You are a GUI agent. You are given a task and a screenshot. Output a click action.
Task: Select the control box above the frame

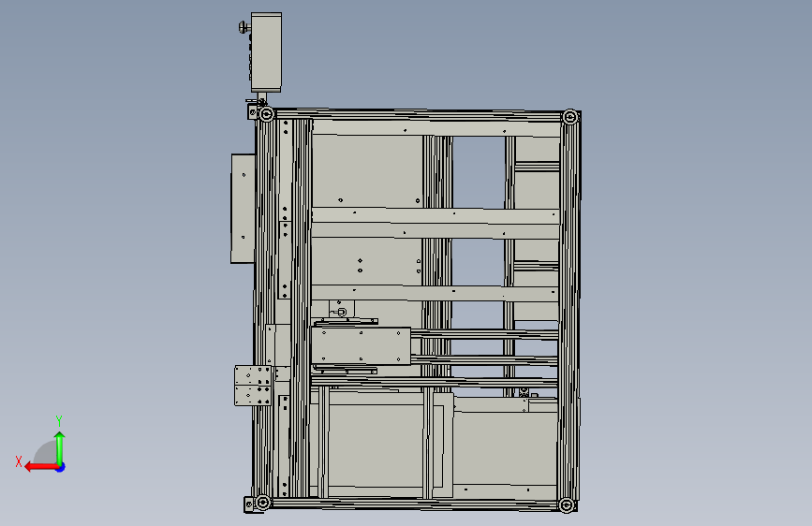click(266, 52)
